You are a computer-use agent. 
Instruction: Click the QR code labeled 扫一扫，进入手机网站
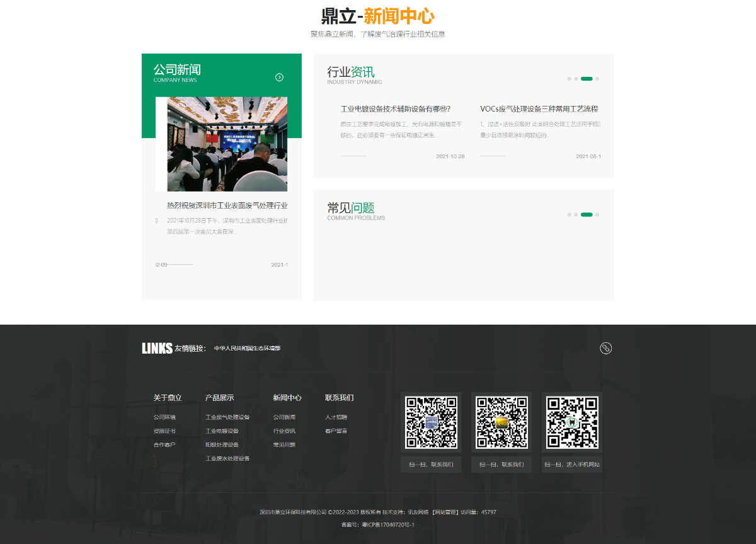coord(571,422)
